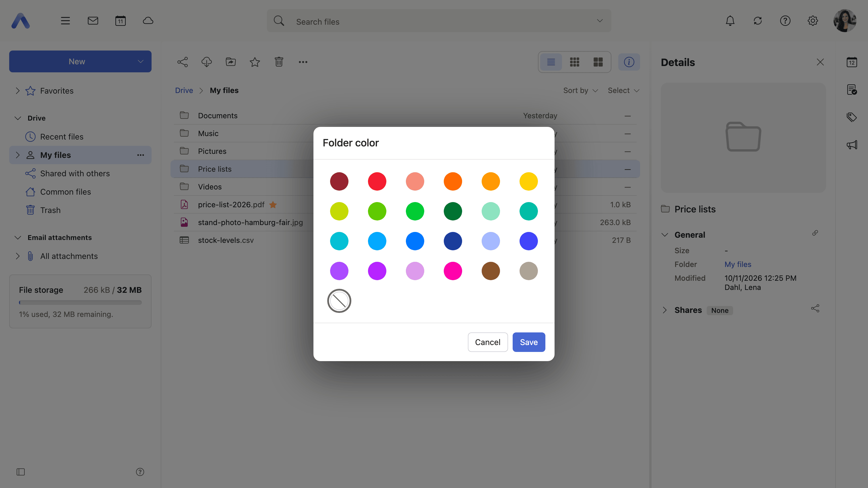The image size is (868, 488).
Task: Click the delete trash icon in toolbar
Action: 279,62
